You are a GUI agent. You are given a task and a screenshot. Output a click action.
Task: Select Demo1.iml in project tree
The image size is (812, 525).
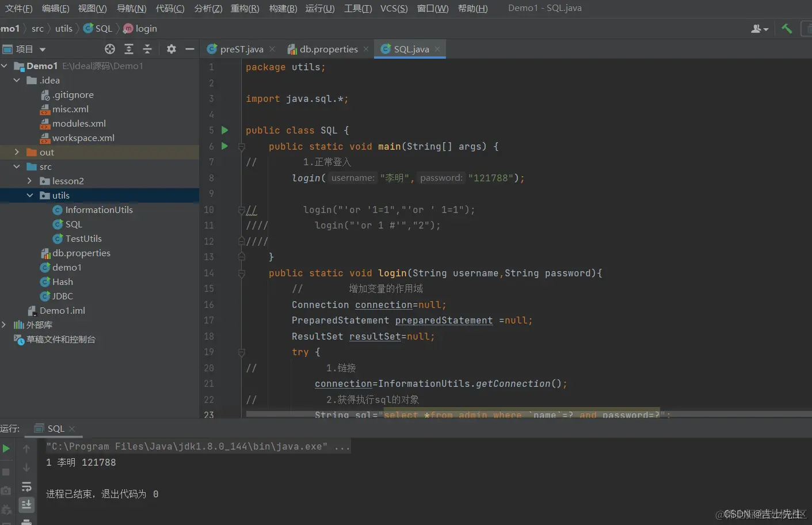62,310
